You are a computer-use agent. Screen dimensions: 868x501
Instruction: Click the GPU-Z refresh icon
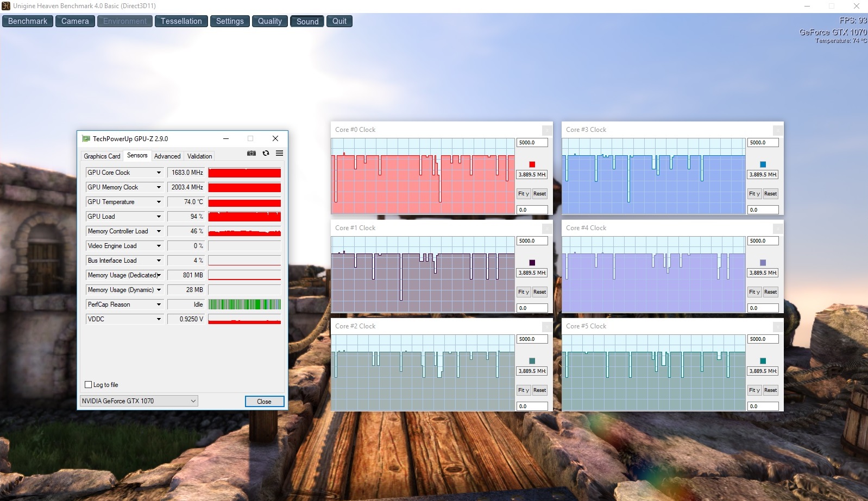(x=266, y=153)
